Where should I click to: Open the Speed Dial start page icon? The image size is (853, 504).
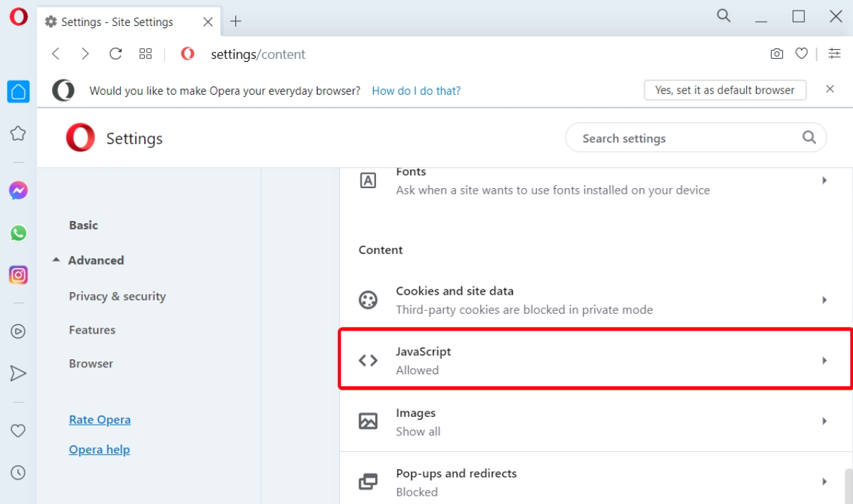pos(145,54)
